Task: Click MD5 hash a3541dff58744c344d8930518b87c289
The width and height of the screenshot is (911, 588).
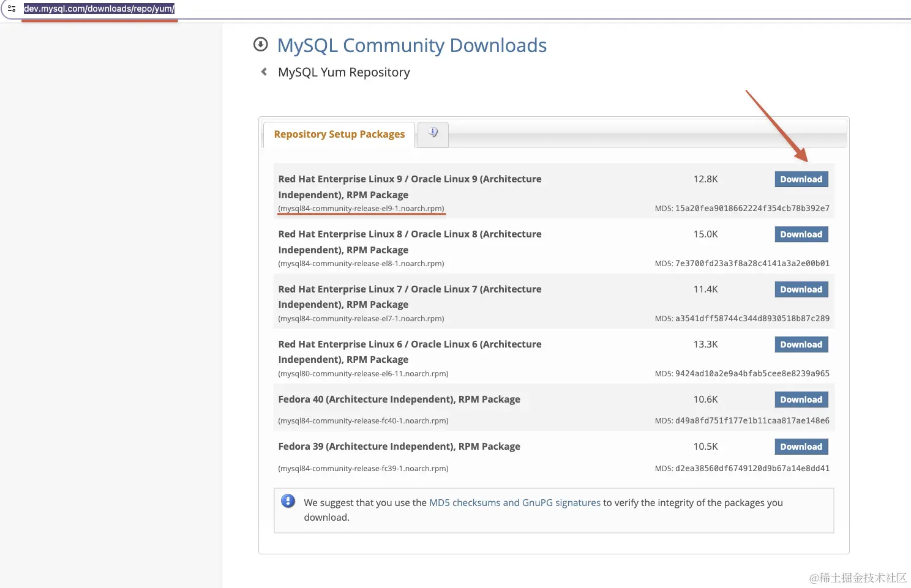Action: point(752,319)
